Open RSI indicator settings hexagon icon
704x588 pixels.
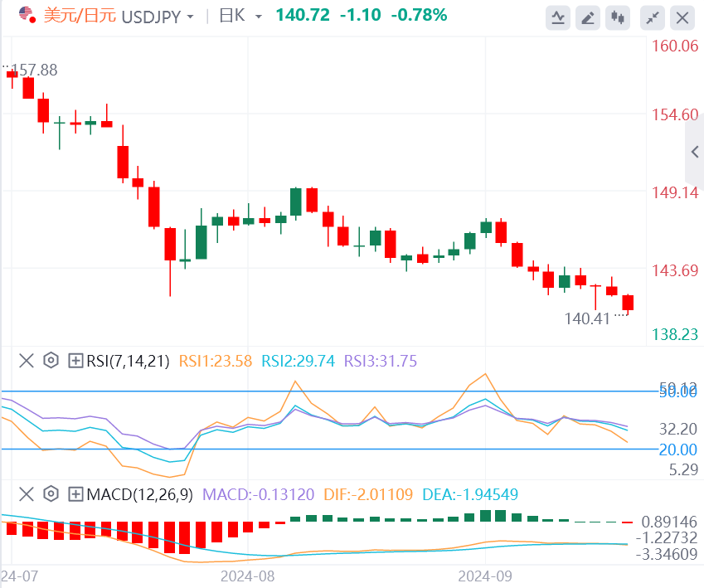[x=51, y=360]
